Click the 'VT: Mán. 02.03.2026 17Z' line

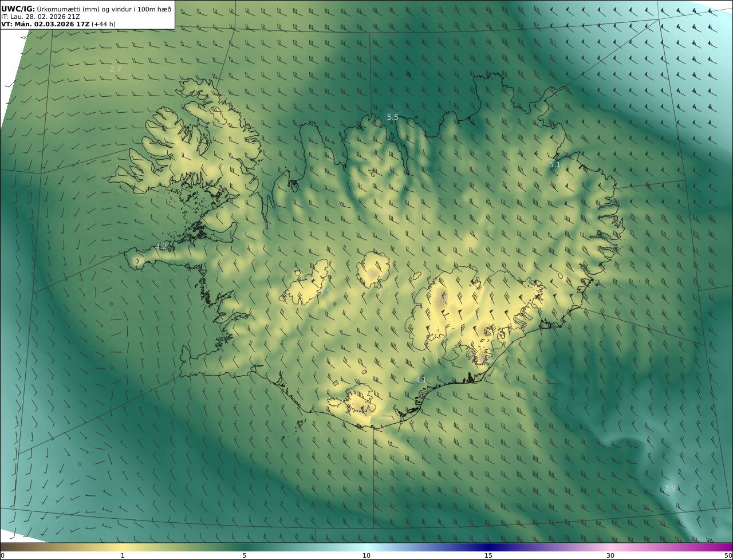(x=45, y=24)
